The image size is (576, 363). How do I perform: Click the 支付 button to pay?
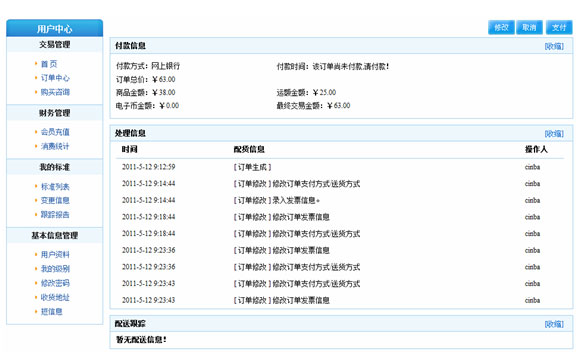pos(559,28)
